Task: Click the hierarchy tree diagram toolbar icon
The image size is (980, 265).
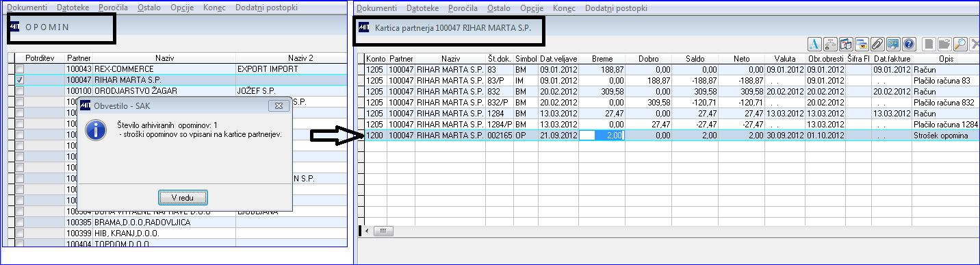Action: (830, 44)
